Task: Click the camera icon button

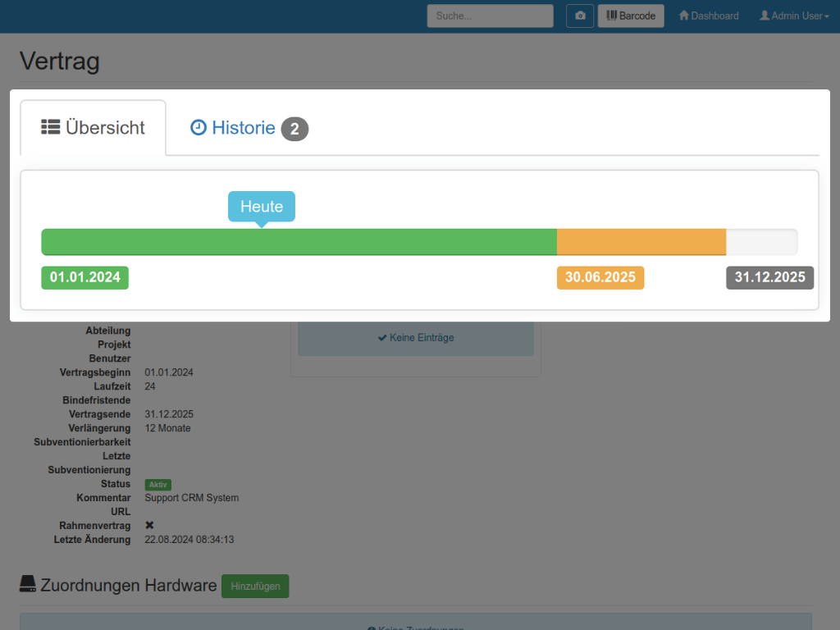Action: [x=580, y=16]
